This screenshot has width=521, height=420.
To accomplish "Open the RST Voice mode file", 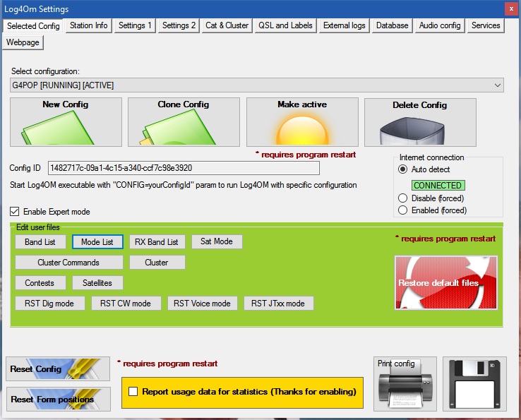I will pyautogui.click(x=203, y=304).
